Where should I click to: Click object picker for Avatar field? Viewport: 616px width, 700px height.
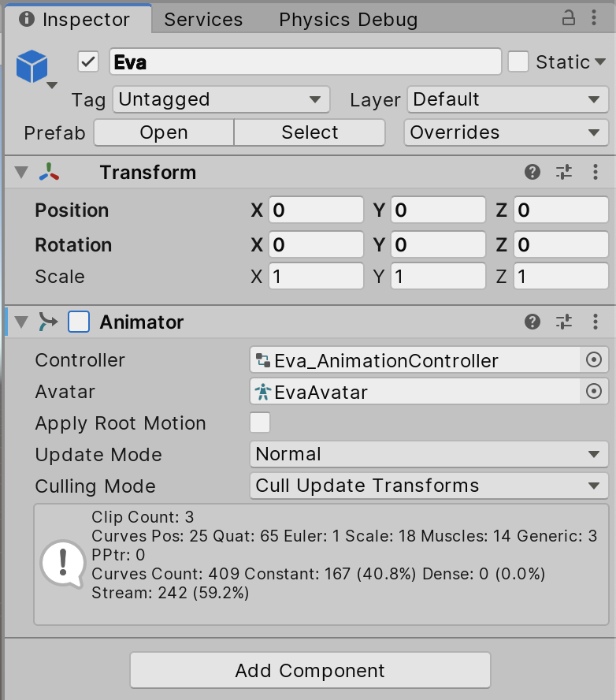[594, 392]
